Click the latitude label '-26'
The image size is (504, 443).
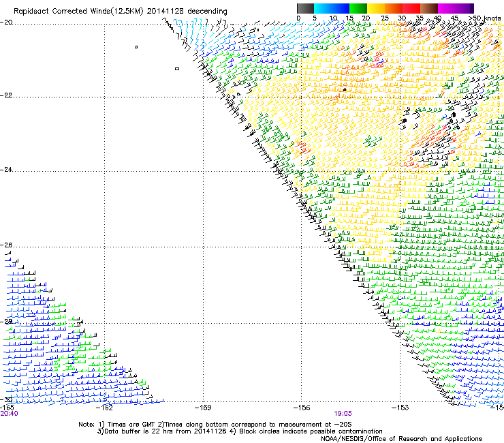click(x=6, y=245)
